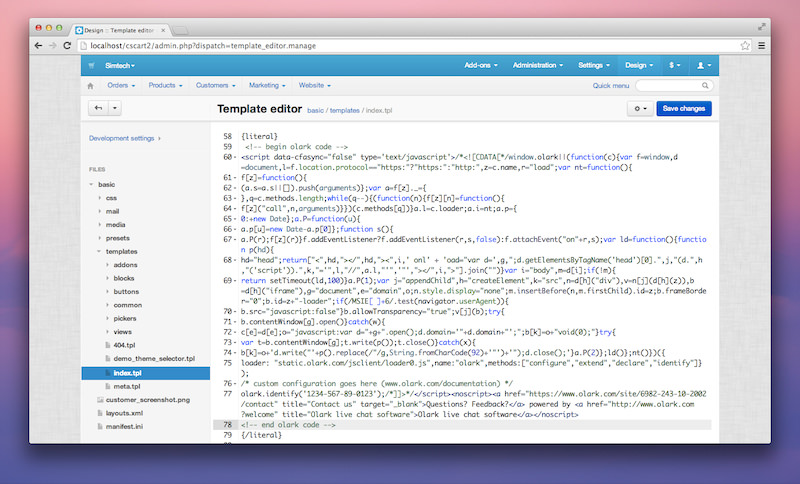This screenshot has height=484, width=800.
Task: Click the home icon in the navigation bar
Action: coord(90,86)
